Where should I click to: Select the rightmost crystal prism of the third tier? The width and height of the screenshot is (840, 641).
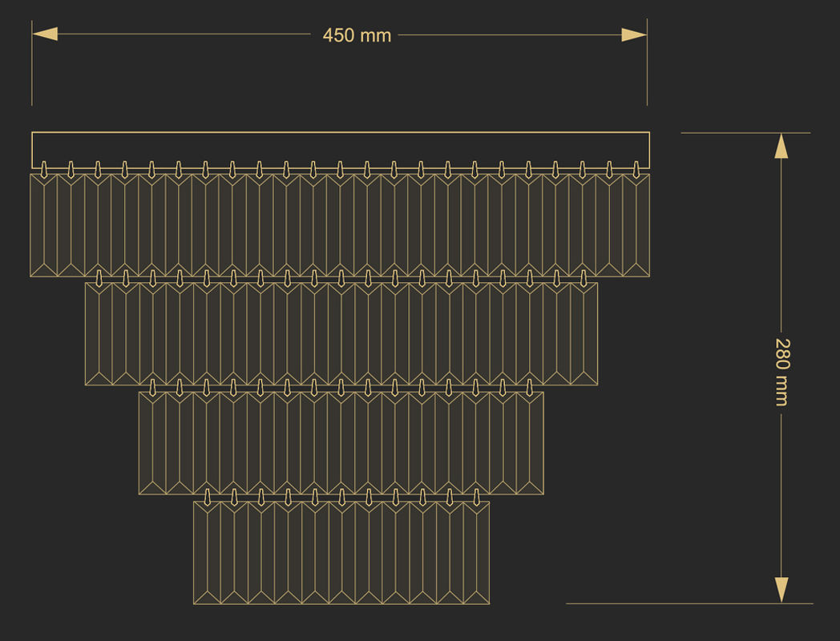click(x=530, y=442)
